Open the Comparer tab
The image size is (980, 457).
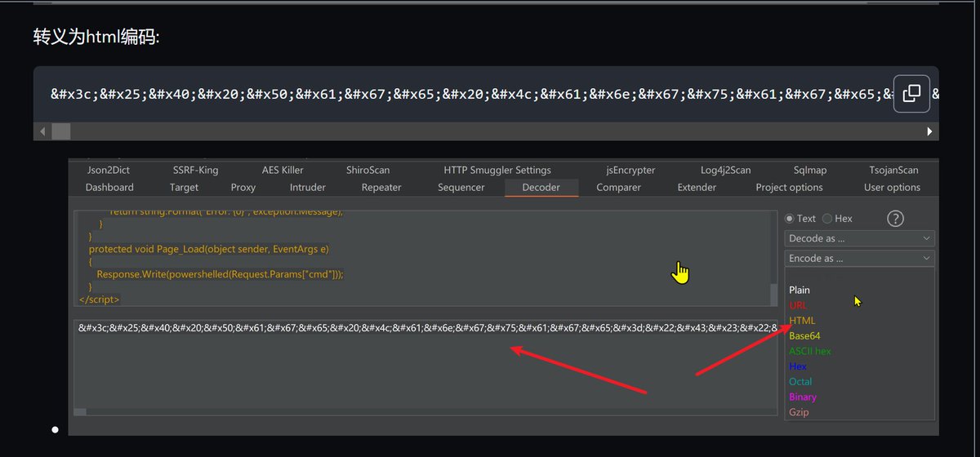click(618, 187)
